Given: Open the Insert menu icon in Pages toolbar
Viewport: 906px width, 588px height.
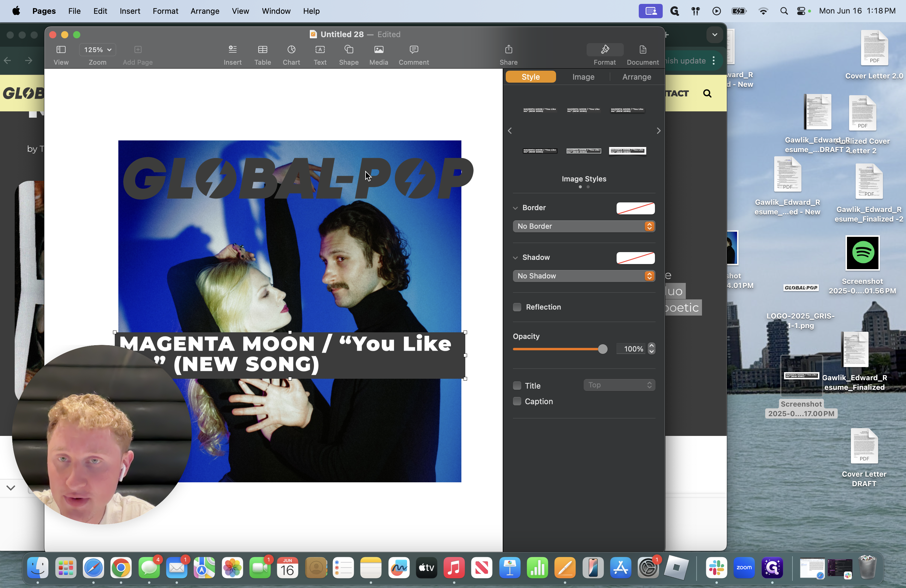Looking at the screenshot, I should pyautogui.click(x=232, y=50).
